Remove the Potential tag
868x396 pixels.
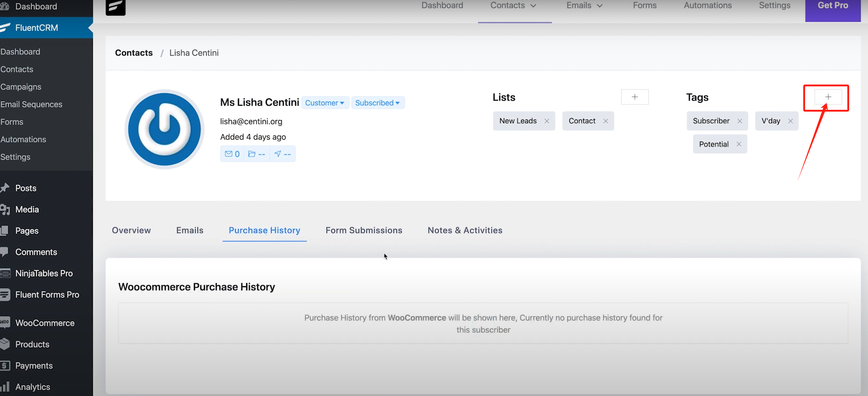pos(738,144)
